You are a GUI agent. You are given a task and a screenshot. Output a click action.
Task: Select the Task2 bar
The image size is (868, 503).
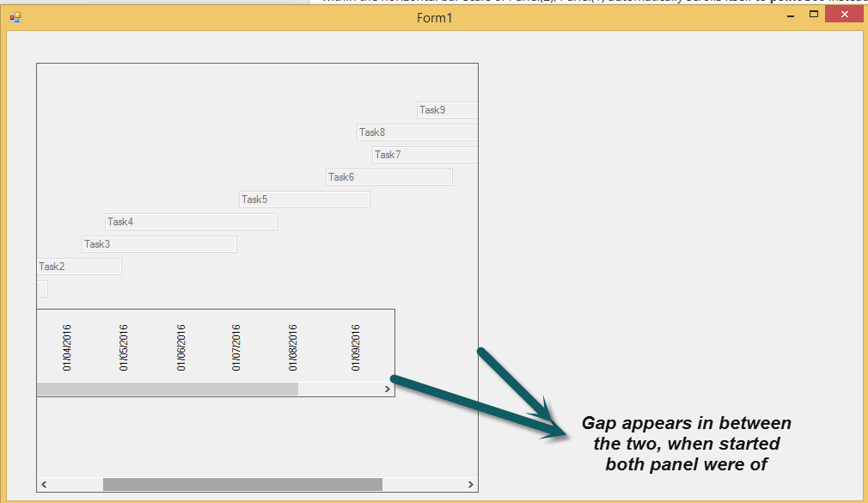79,267
